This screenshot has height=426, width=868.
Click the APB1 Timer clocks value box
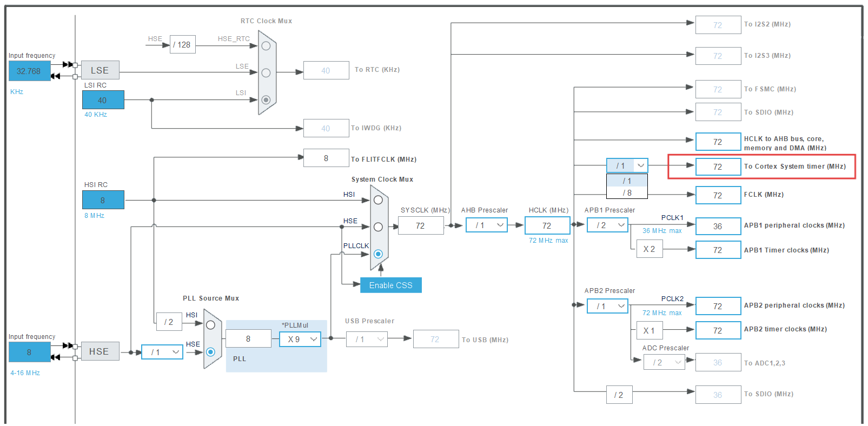click(718, 250)
